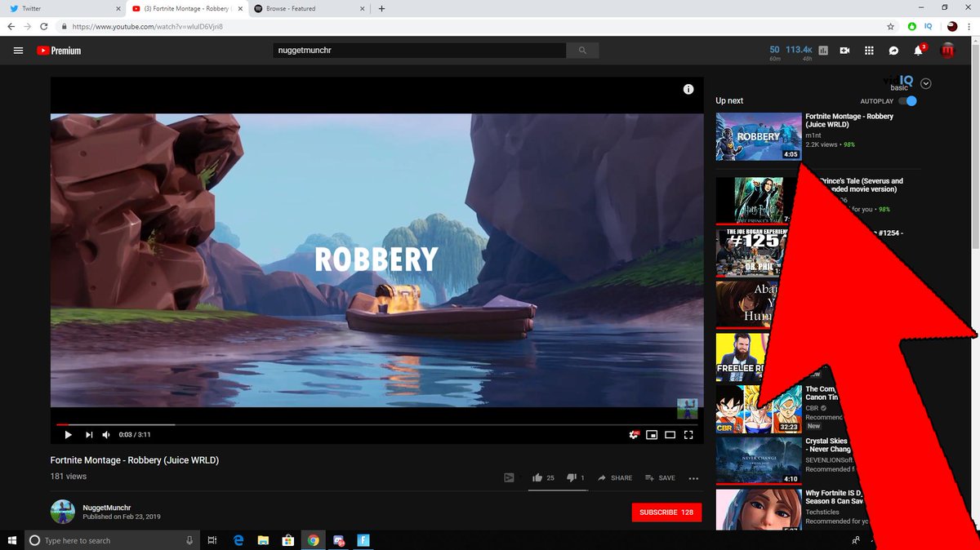Show video info card icon
This screenshot has width=980, height=550.
(x=688, y=89)
